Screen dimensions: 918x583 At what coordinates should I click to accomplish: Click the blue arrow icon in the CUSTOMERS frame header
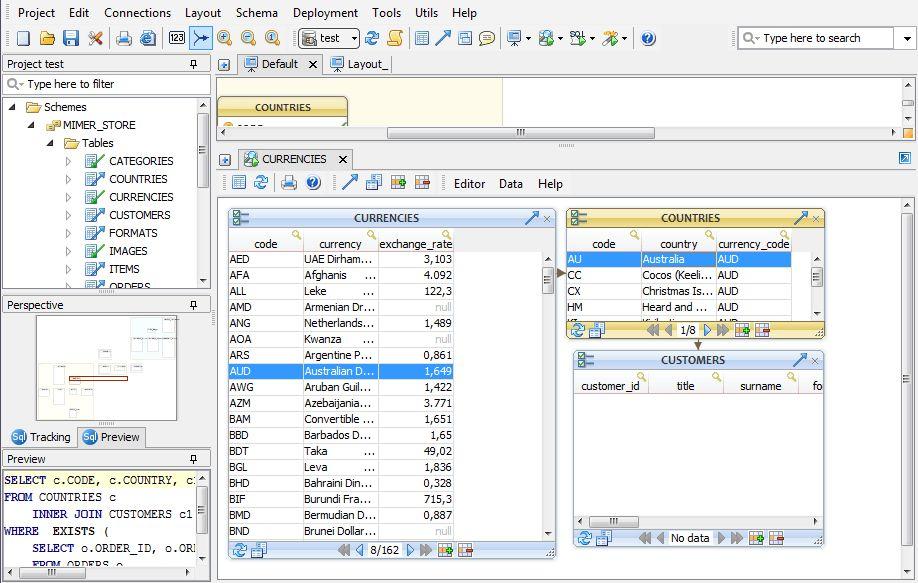[799, 360]
